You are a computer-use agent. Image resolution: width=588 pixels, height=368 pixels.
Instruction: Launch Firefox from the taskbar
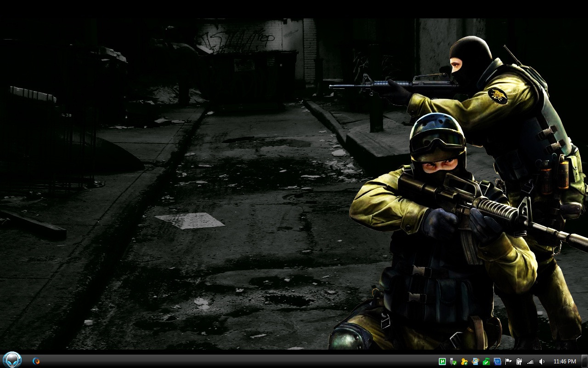coord(36,361)
